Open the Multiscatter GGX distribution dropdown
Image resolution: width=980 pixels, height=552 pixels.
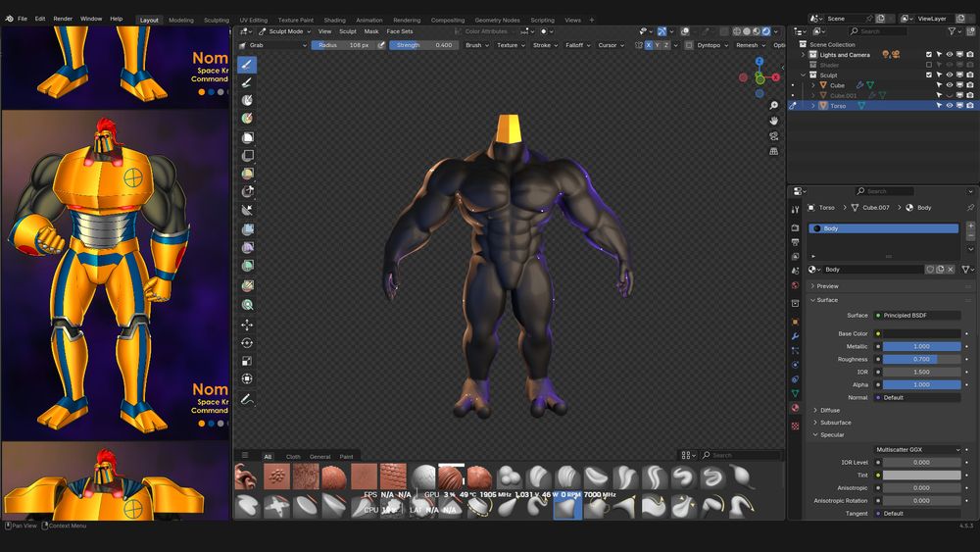coord(917,449)
